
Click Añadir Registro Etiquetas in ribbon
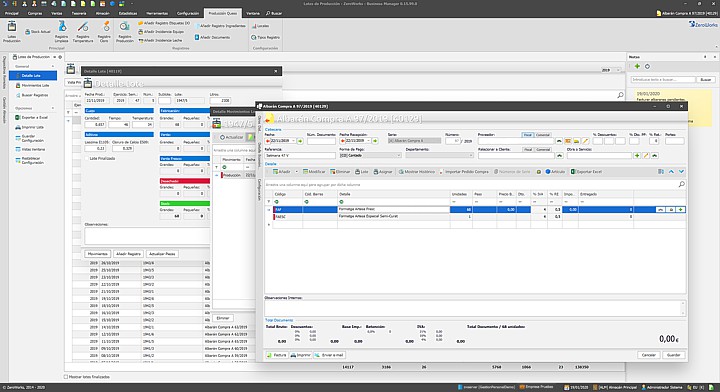tap(164, 23)
